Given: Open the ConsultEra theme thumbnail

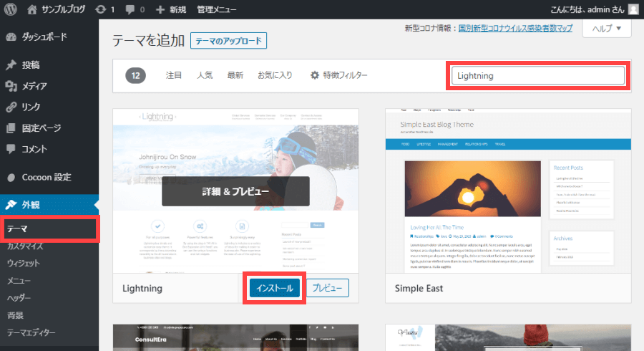Looking at the screenshot, I should pos(235,337).
